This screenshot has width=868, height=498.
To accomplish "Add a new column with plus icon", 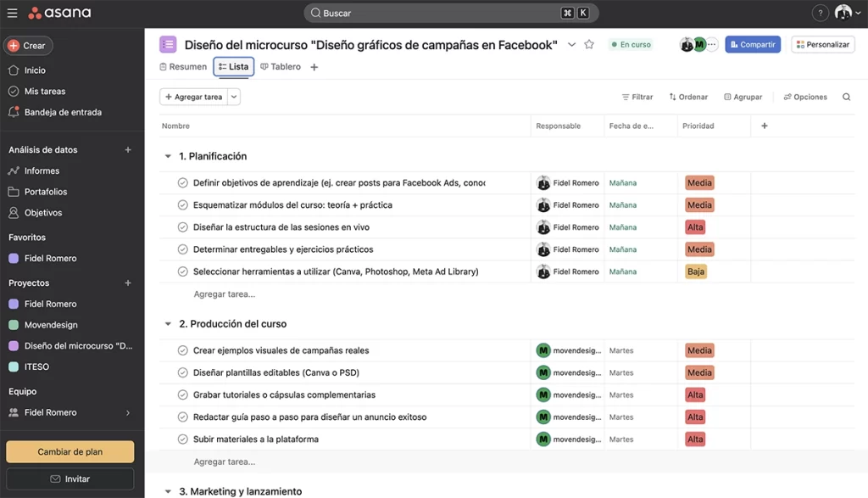I will pos(764,126).
